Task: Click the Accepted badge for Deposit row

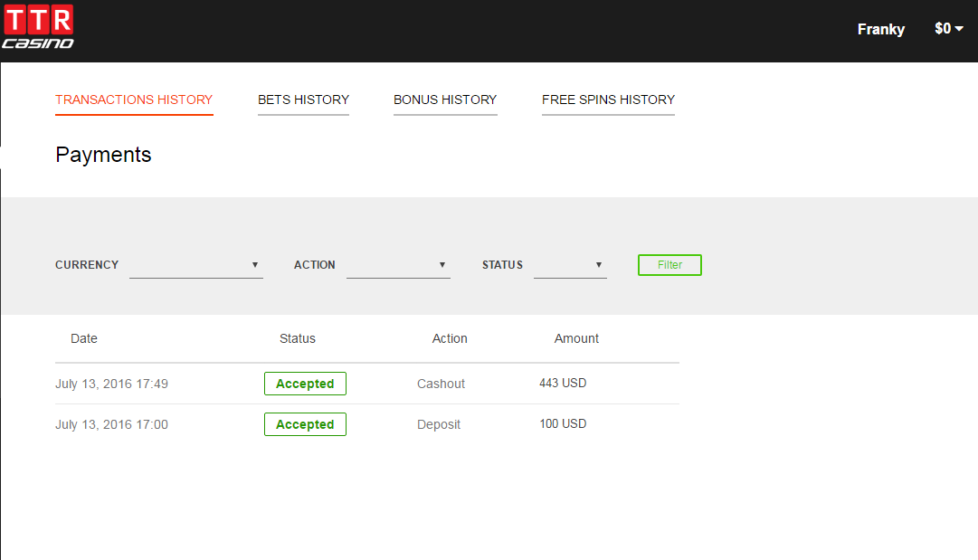Action: click(x=305, y=424)
